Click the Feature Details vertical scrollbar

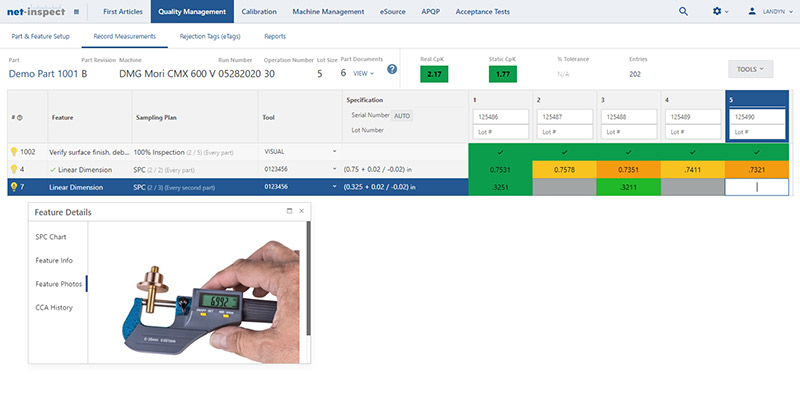coord(308,278)
